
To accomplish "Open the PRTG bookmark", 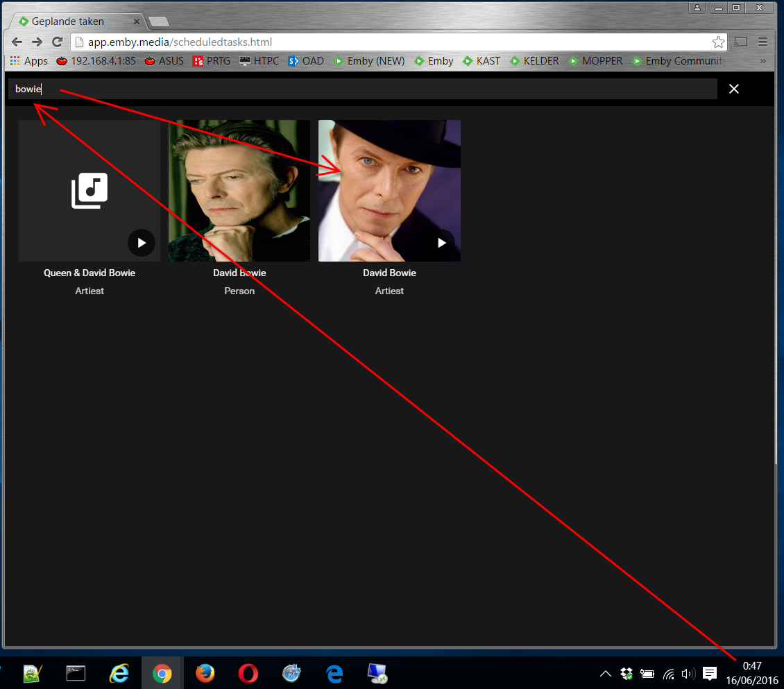I will tap(212, 61).
